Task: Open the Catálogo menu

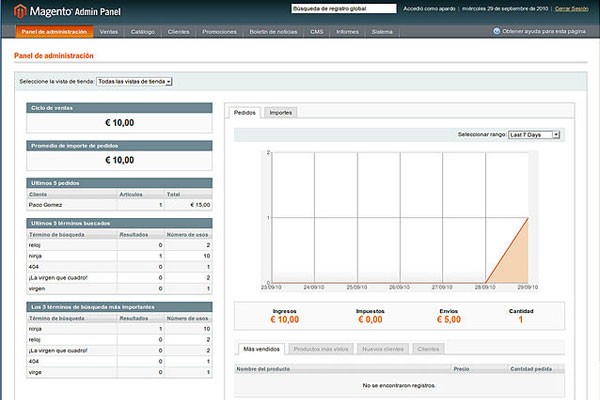Action: coord(143,32)
